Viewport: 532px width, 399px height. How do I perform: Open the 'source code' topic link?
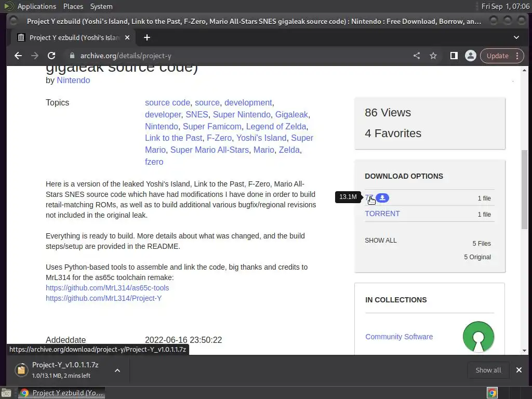[x=167, y=102]
